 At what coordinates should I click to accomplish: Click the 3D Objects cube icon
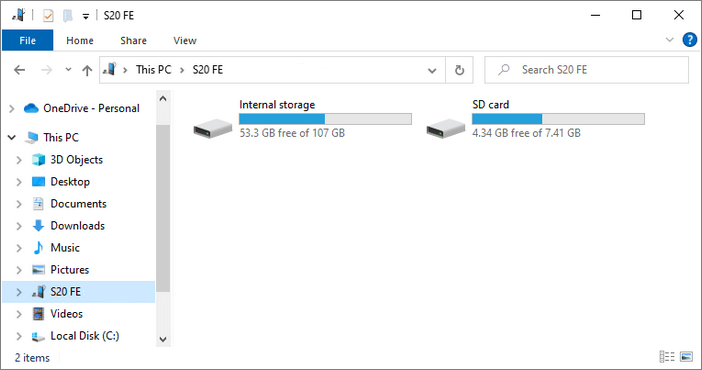click(39, 159)
